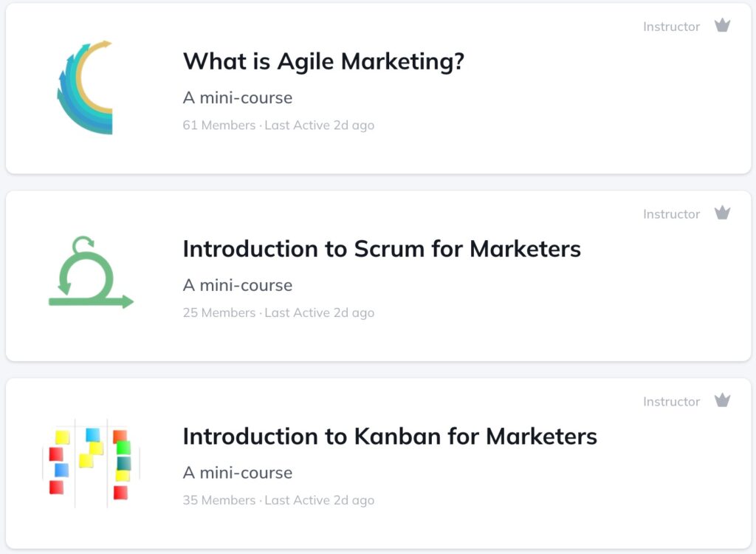
Task: Click the 35 Members activity text
Action: [278, 500]
